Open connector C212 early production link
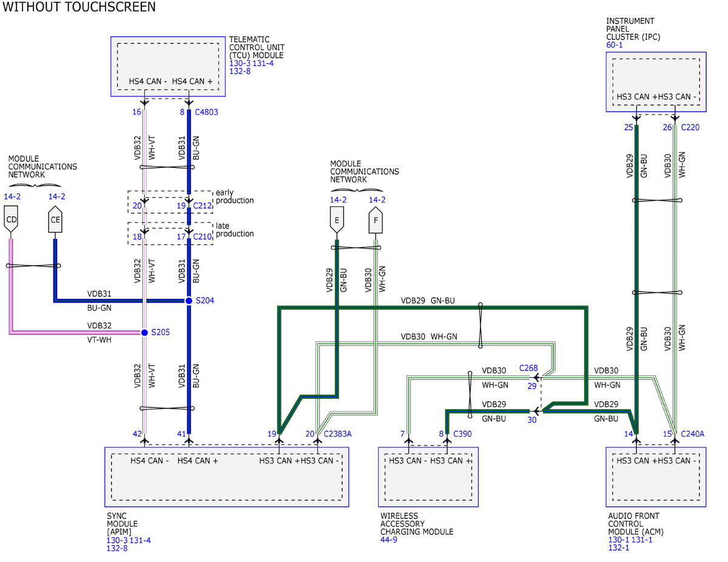Image resolution: width=728 pixels, height=562 pixels. click(x=202, y=206)
